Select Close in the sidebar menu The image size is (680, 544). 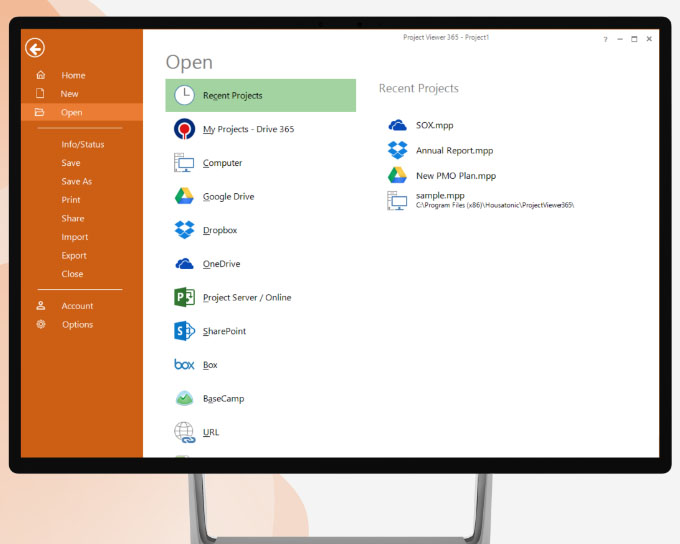(x=72, y=274)
